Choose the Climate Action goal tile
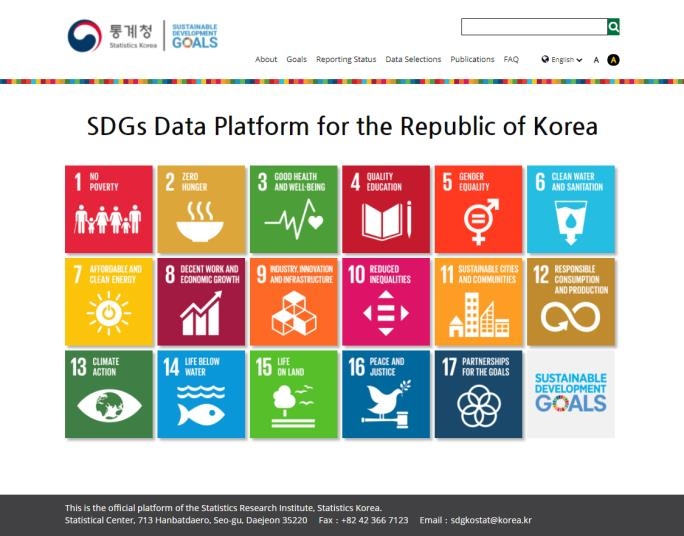Image resolution: width=684 pixels, height=536 pixels. (x=109, y=394)
